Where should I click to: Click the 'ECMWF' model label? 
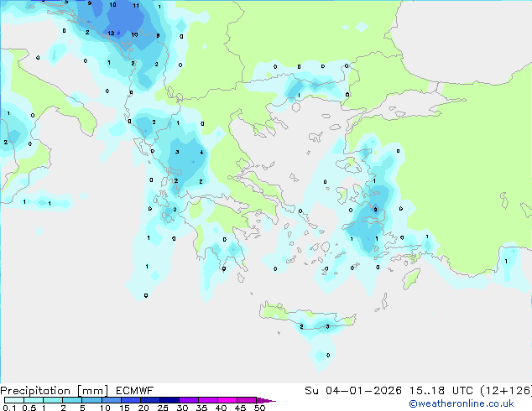coord(135,391)
